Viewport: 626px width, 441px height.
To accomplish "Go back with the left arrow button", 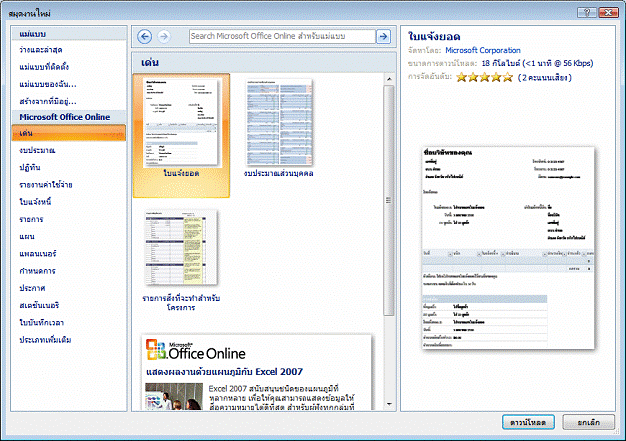I will tap(145, 37).
